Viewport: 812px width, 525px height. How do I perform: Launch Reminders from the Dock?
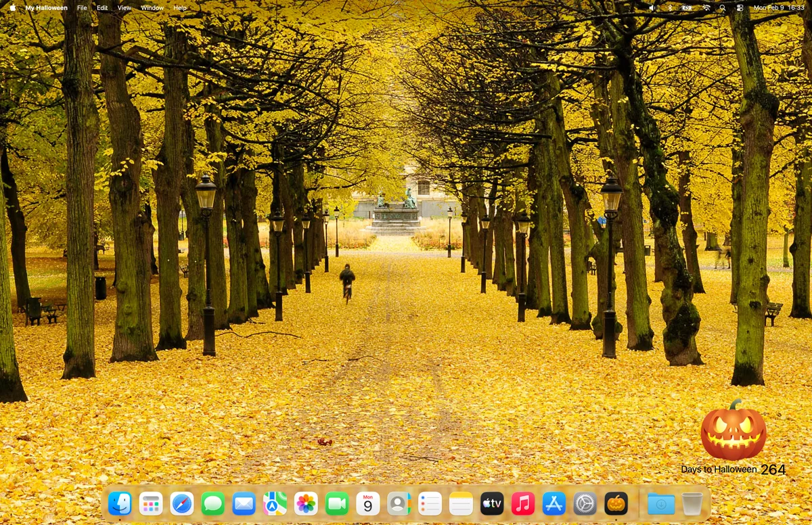(430, 503)
